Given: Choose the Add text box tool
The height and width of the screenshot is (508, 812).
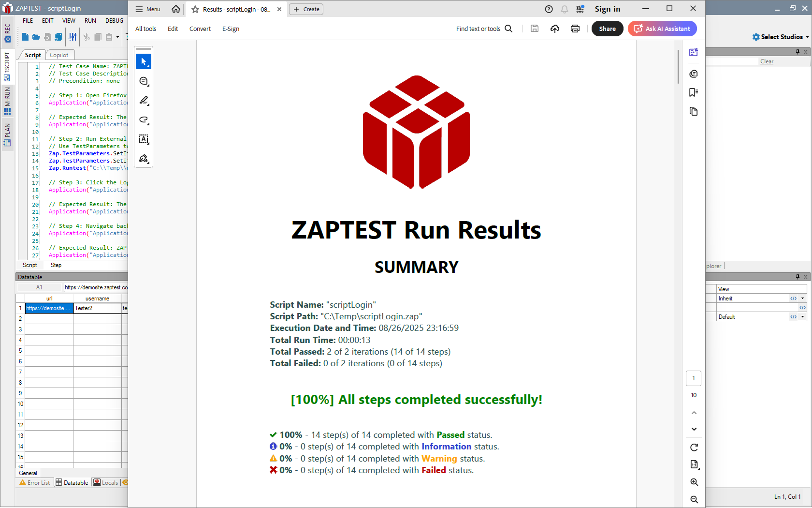Looking at the screenshot, I should pyautogui.click(x=144, y=139).
